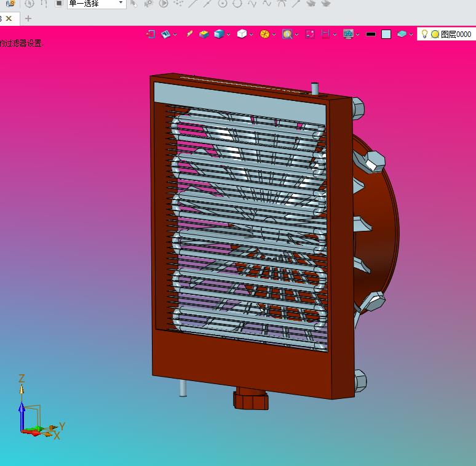Click the 过滤器设置 prompt text
This screenshot has width=476, height=466.
coord(23,44)
